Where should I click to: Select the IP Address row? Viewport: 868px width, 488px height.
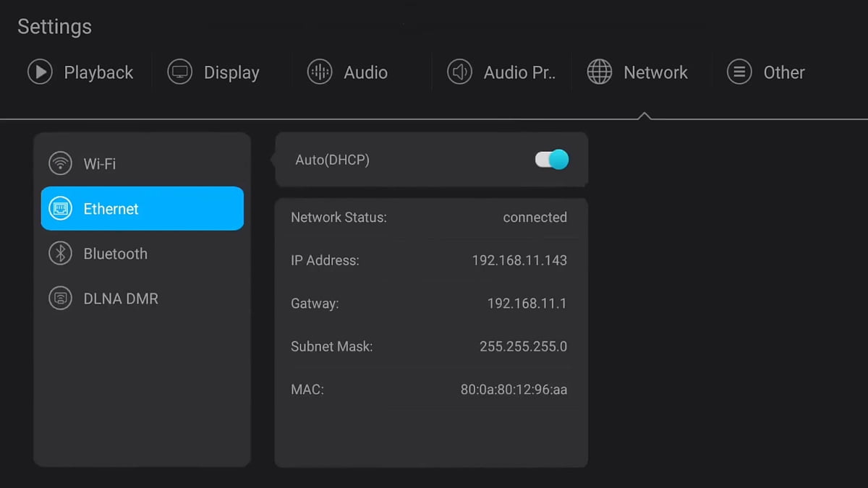[429, 260]
